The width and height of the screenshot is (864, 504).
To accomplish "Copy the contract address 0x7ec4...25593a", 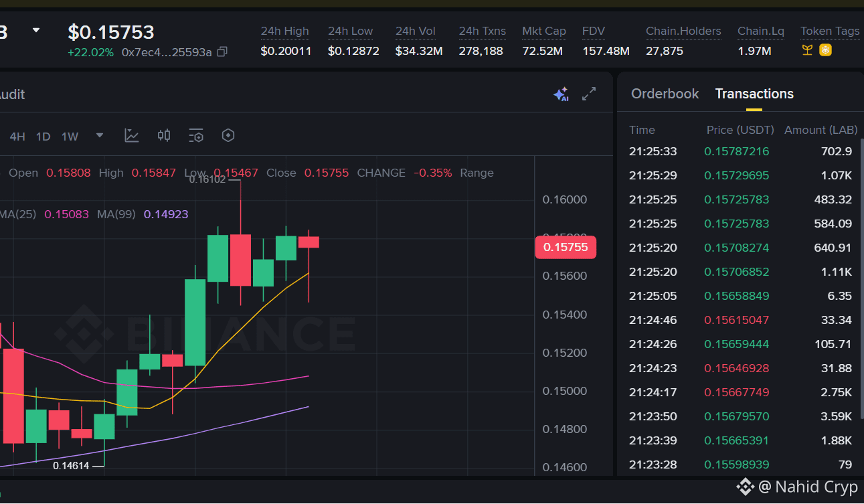I will tap(223, 52).
